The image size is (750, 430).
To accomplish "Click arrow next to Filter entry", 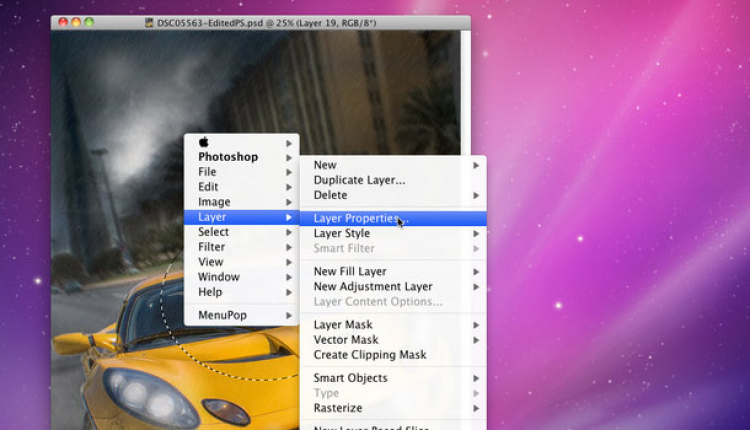I will (289, 247).
